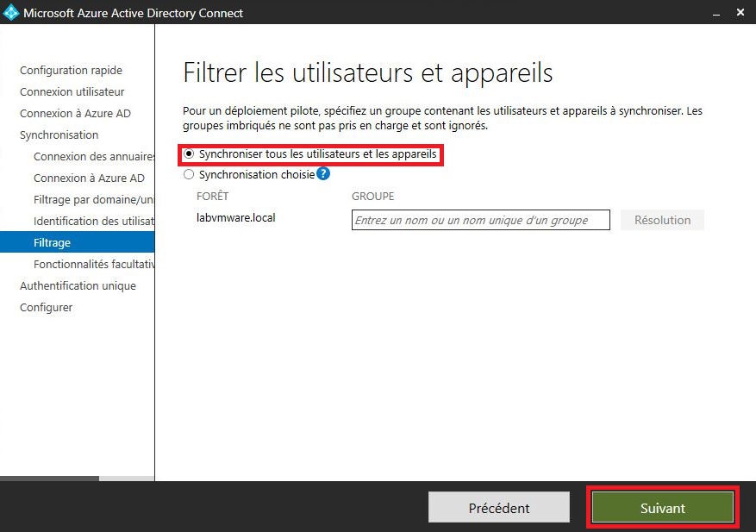
Task: Click the GROUPE column header
Action: coord(372,197)
